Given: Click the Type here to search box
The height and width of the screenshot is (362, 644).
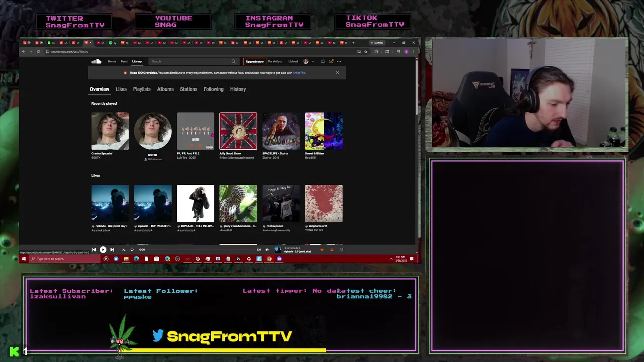Looking at the screenshot, I should pyautogui.click(x=65, y=259).
